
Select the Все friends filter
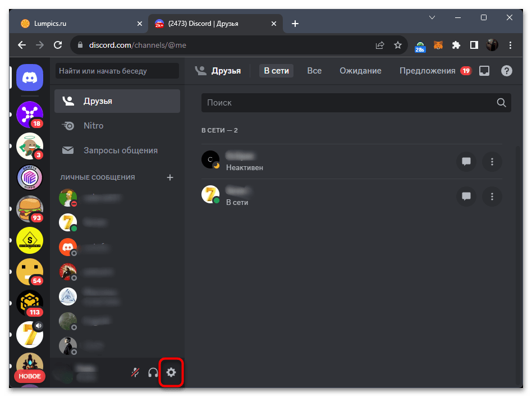coord(314,71)
